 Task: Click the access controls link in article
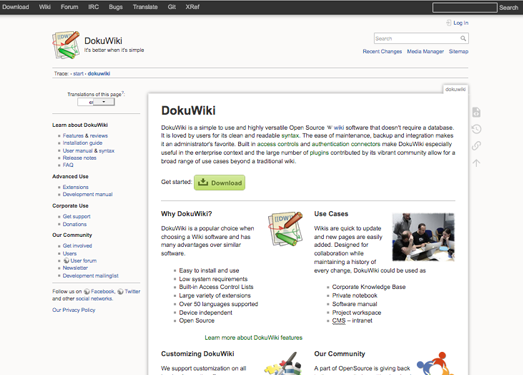point(278,144)
